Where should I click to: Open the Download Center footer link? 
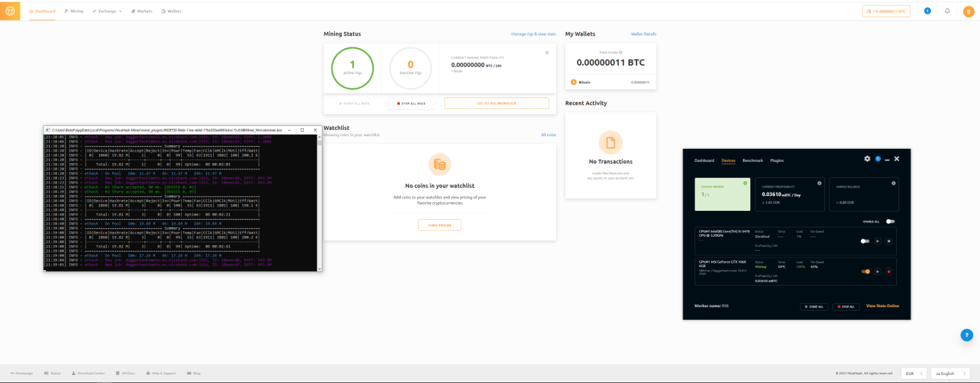[x=88, y=373]
